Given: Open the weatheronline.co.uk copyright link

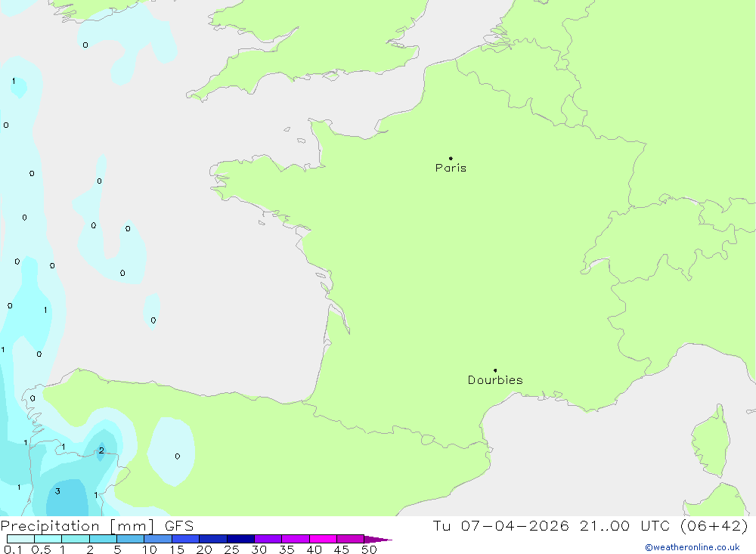Looking at the screenshot, I should pos(692,547).
